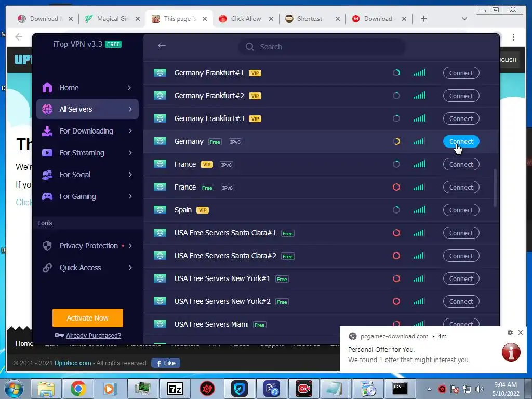The image size is (532, 399).
Task: Open a new Chrome tab
Action: 424,19
